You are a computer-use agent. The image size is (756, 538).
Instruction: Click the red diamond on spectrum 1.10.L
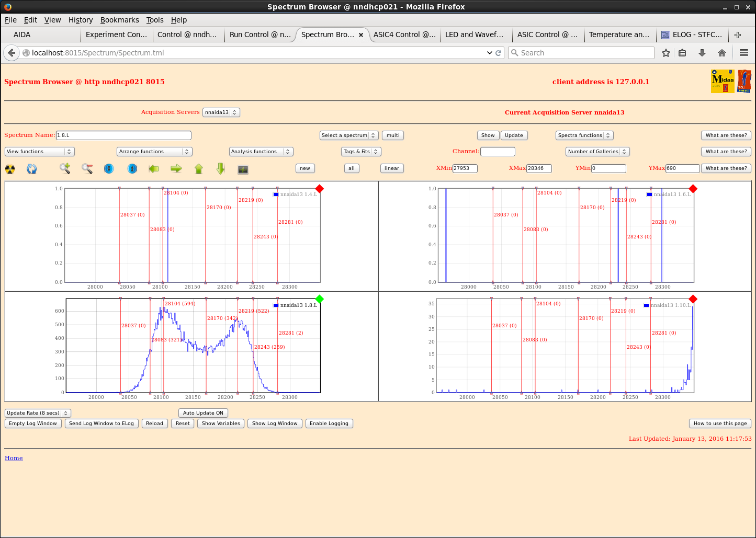(693, 299)
